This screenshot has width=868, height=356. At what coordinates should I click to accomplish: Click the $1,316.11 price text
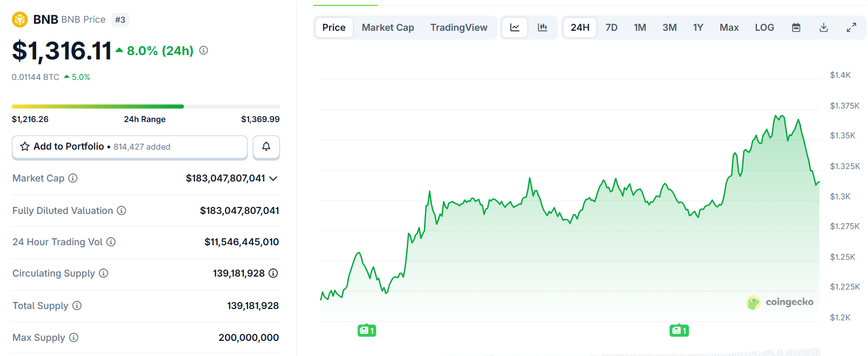pyautogui.click(x=62, y=51)
